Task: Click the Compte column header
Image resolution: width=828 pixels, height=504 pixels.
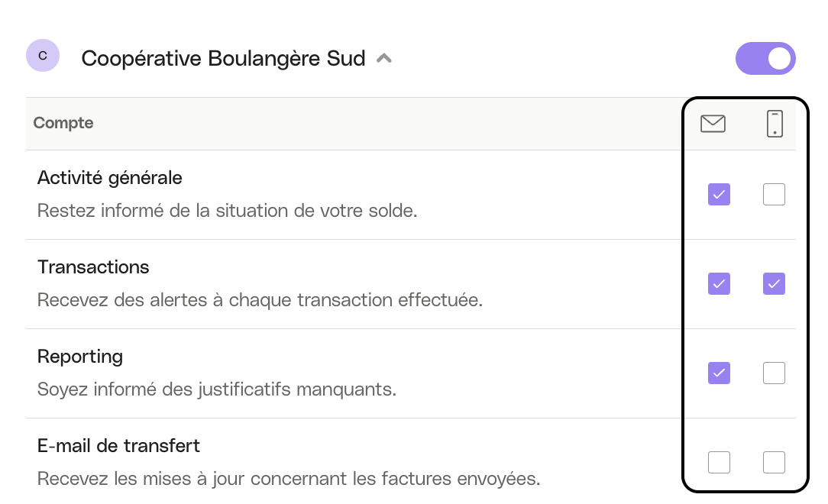Action: (x=63, y=123)
